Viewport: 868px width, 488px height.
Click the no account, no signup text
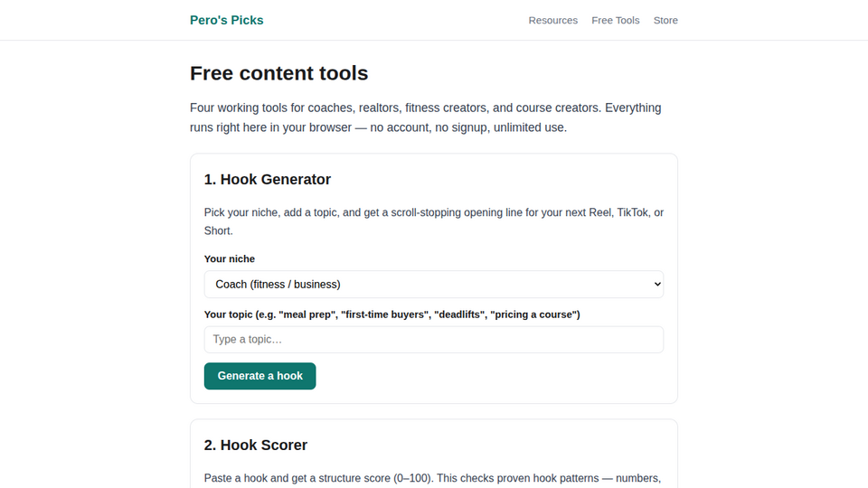click(x=429, y=127)
